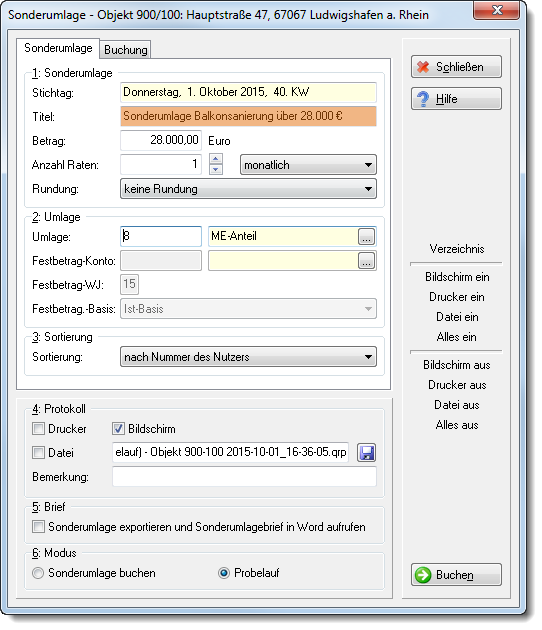This screenshot has height=630, width=542.
Task: Select the Sonderumlage buchen radio option
Action: pyautogui.click(x=38, y=573)
